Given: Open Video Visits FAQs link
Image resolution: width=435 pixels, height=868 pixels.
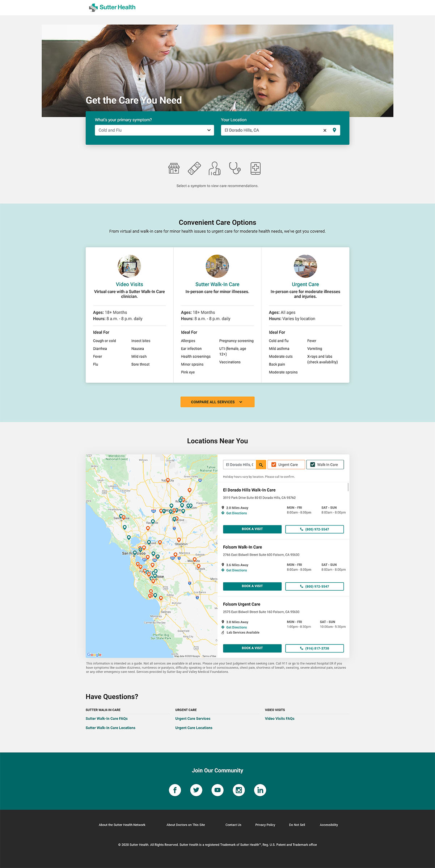Looking at the screenshot, I should pyautogui.click(x=280, y=719).
